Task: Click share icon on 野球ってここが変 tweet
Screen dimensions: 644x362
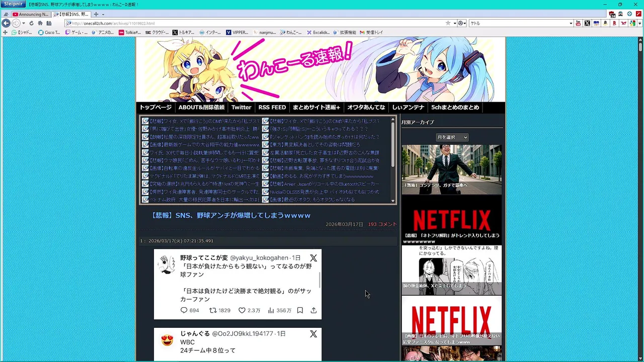Action: (313, 310)
